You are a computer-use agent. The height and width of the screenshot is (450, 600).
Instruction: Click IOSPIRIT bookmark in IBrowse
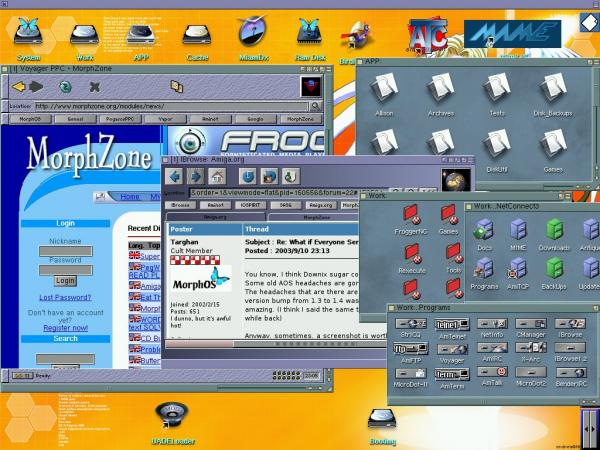[250, 205]
